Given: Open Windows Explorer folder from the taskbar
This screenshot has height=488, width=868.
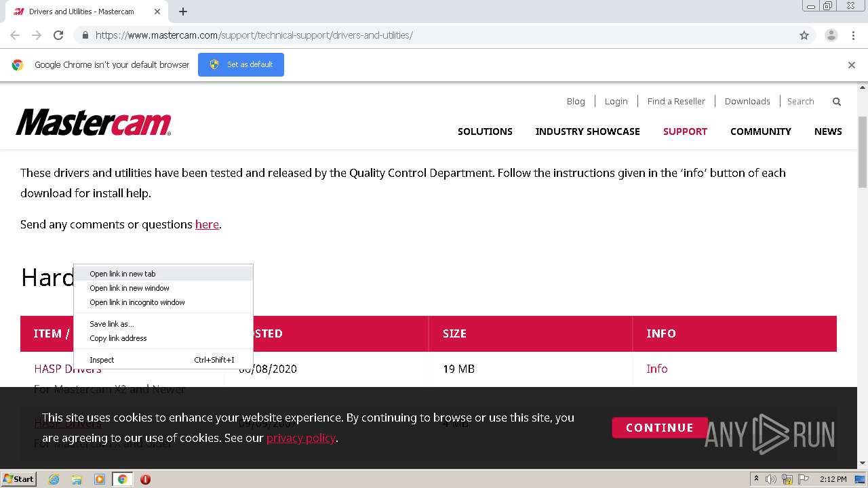Looking at the screenshot, I should coord(77,479).
